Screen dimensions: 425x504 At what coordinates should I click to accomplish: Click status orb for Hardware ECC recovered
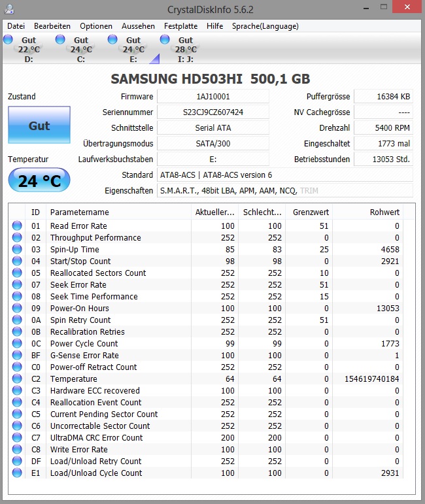pyautogui.click(x=17, y=390)
